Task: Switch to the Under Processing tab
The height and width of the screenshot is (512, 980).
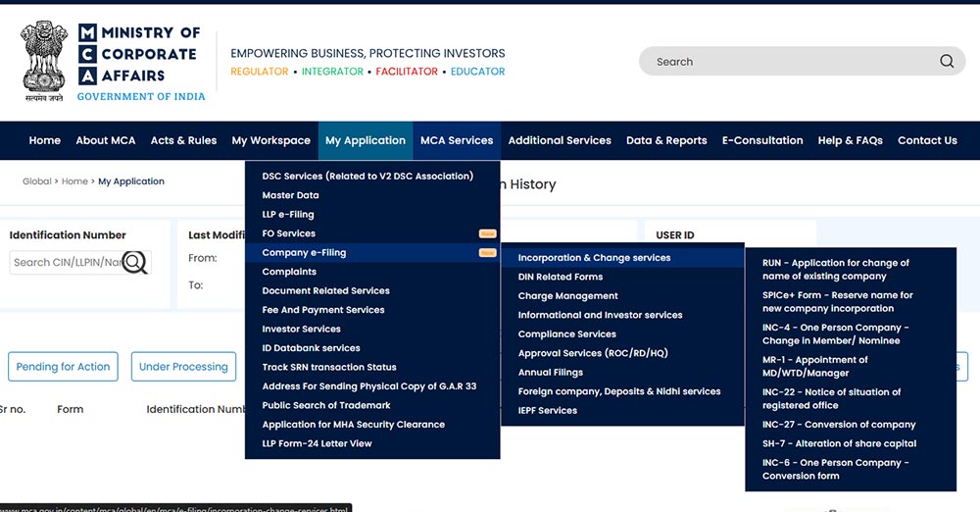Action: [183, 367]
